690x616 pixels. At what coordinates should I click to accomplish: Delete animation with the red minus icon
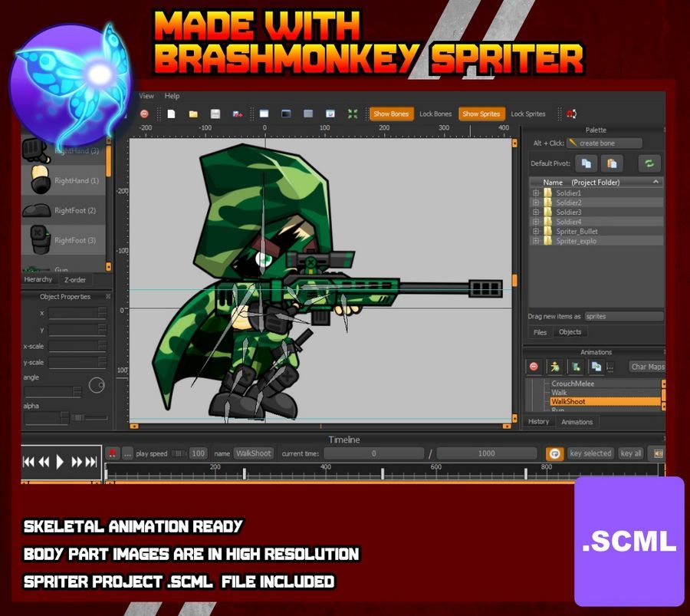[534, 367]
